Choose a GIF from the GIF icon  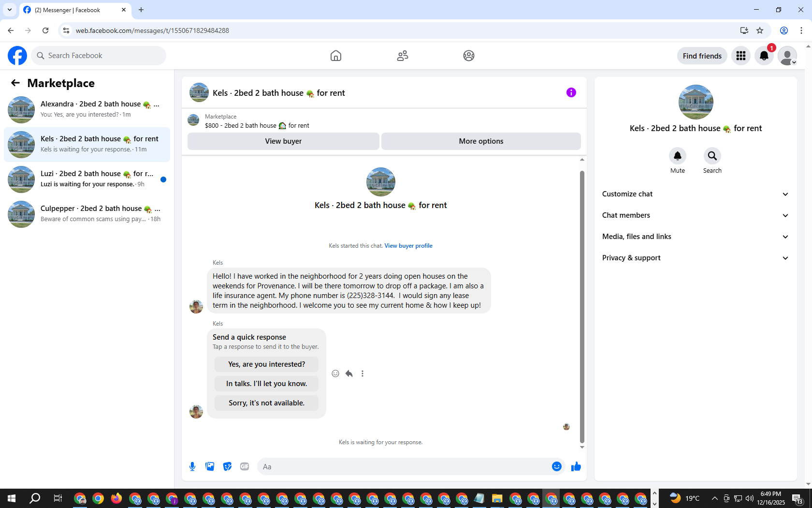coord(245,466)
